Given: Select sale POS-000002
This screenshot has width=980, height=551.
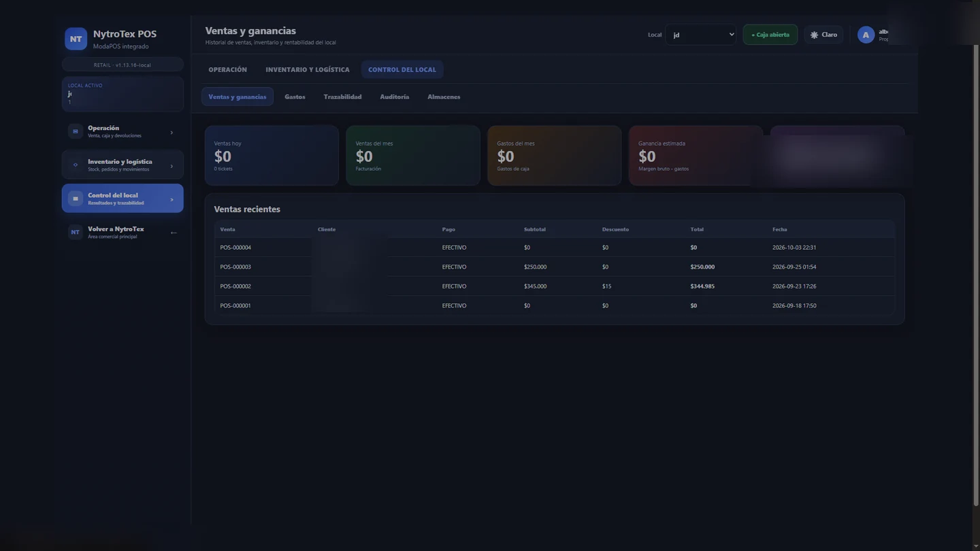Looking at the screenshot, I should pos(235,286).
